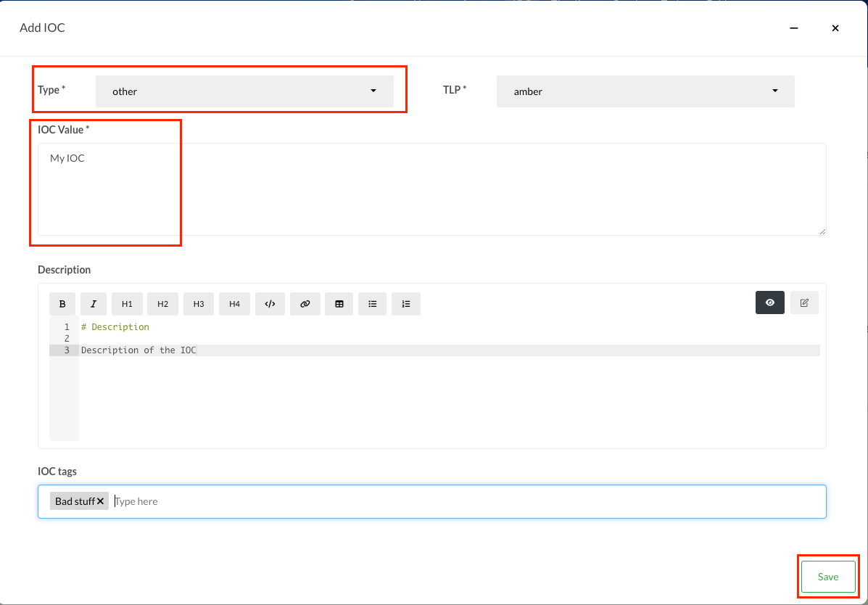
Task: Insert an H1 heading
Action: [x=127, y=303]
